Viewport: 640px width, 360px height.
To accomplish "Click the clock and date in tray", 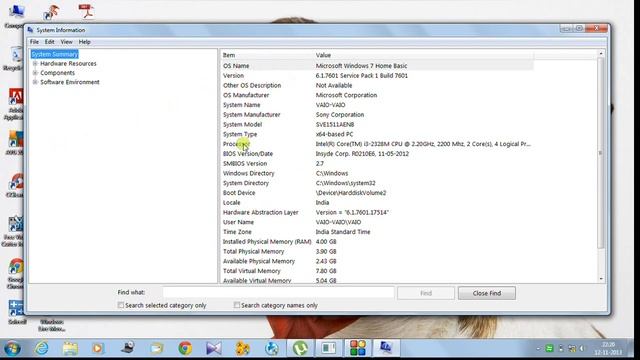I will (608, 348).
